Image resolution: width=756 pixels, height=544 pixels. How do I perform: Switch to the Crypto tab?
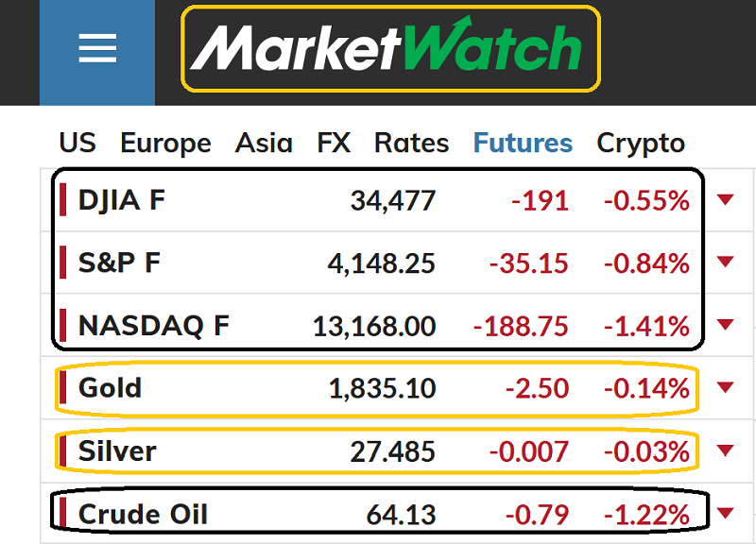tap(641, 143)
